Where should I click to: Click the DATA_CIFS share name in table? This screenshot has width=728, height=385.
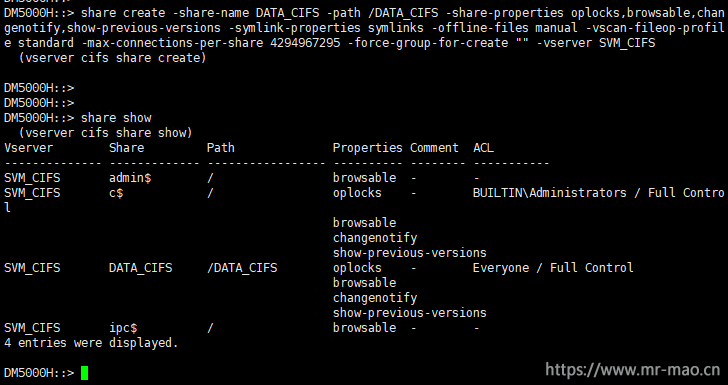(x=140, y=268)
